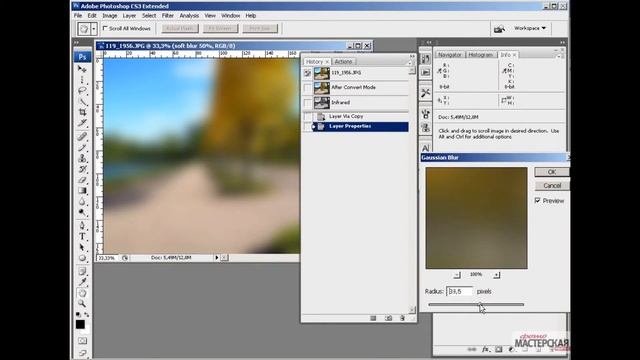Select the Pen tool
640x360 pixels.
[x=82, y=226]
